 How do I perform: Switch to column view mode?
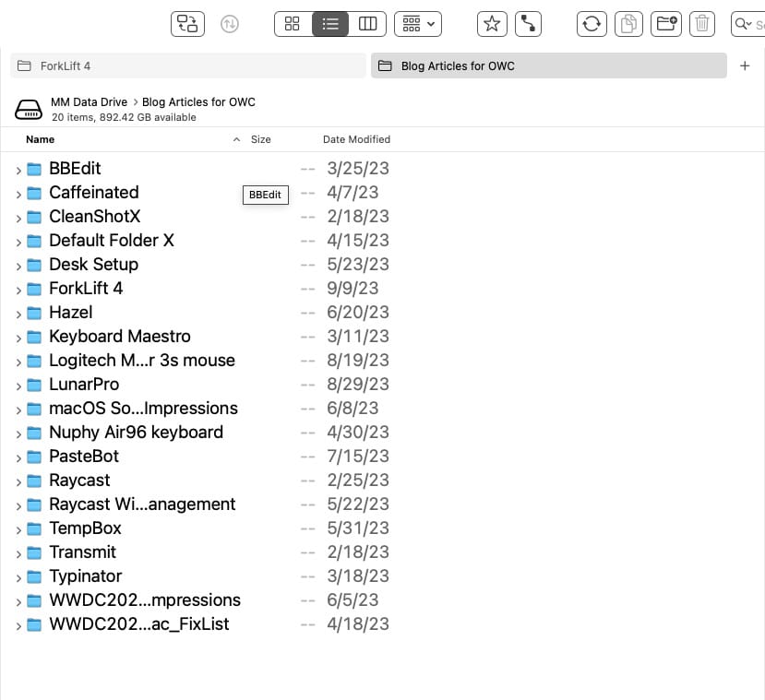[367, 24]
